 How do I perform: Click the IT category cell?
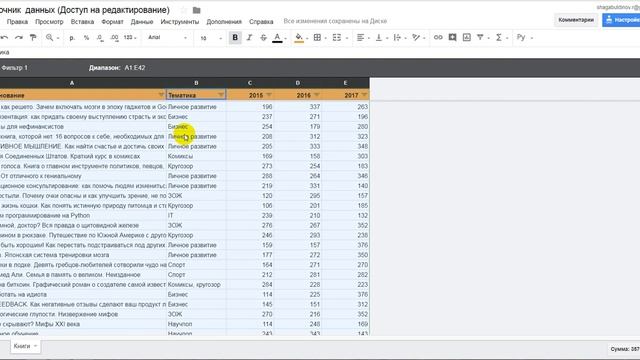[x=196, y=216]
